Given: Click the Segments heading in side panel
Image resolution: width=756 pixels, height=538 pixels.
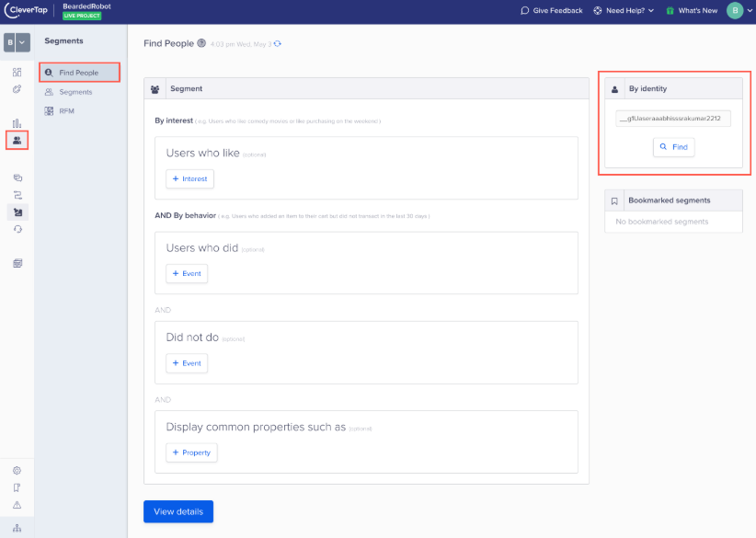Looking at the screenshot, I should click(x=63, y=41).
